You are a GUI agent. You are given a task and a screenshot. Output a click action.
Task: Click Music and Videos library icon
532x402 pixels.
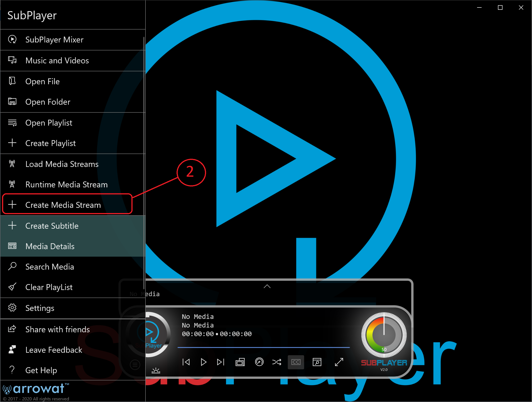(12, 60)
